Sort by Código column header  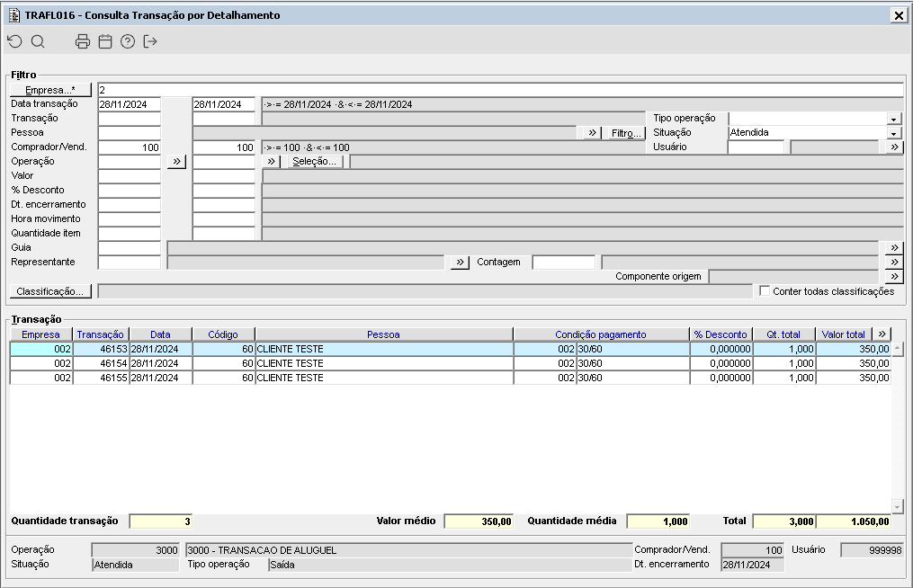(223, 334)
